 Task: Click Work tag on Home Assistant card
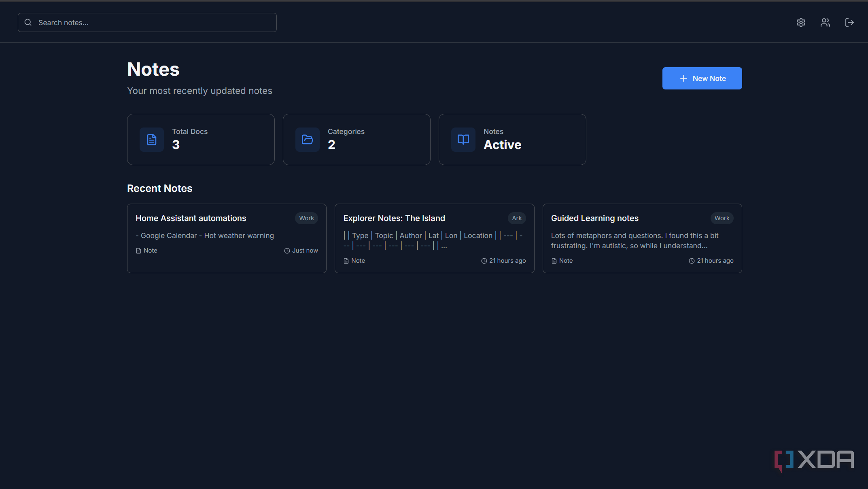point(306,218)
